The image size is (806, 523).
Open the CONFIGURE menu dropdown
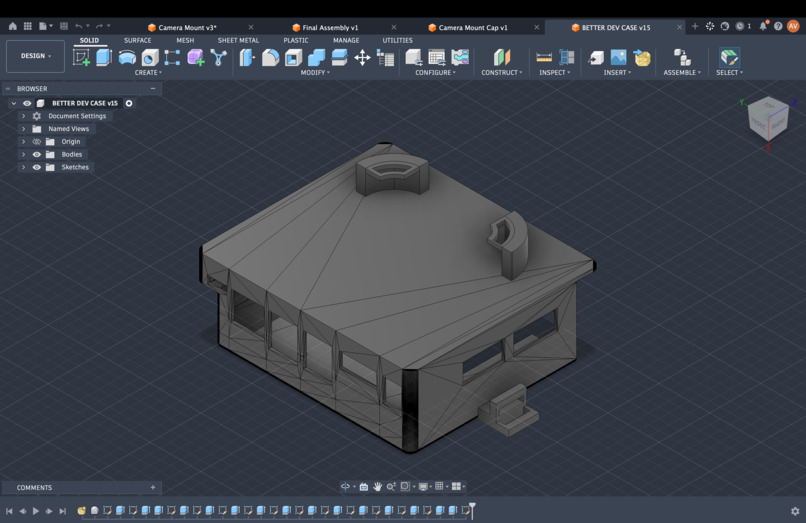435,73
